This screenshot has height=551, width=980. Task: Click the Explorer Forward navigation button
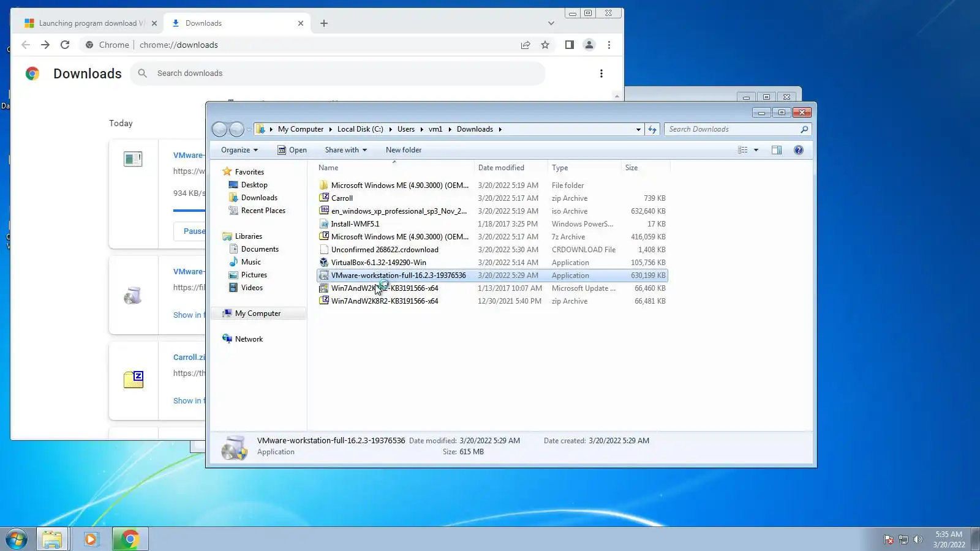click(x=236, y=129)
